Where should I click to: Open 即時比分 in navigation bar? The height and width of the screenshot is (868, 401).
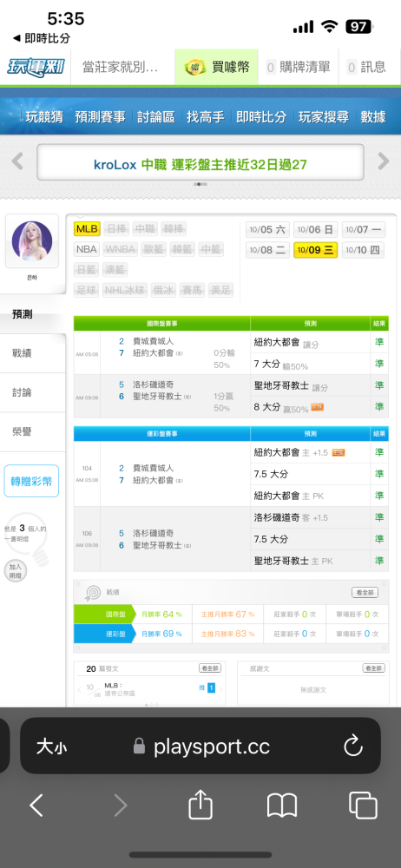click(x=261, y=117)
